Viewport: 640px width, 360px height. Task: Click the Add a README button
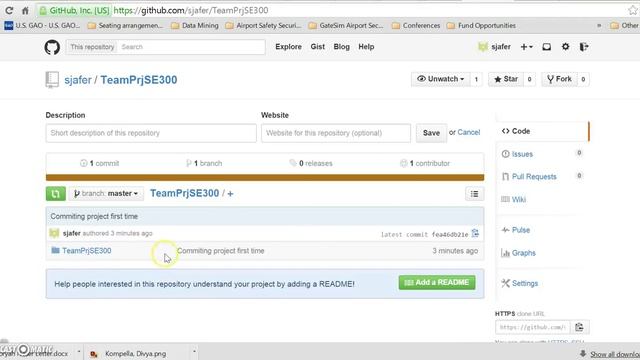tap(437, 282)
